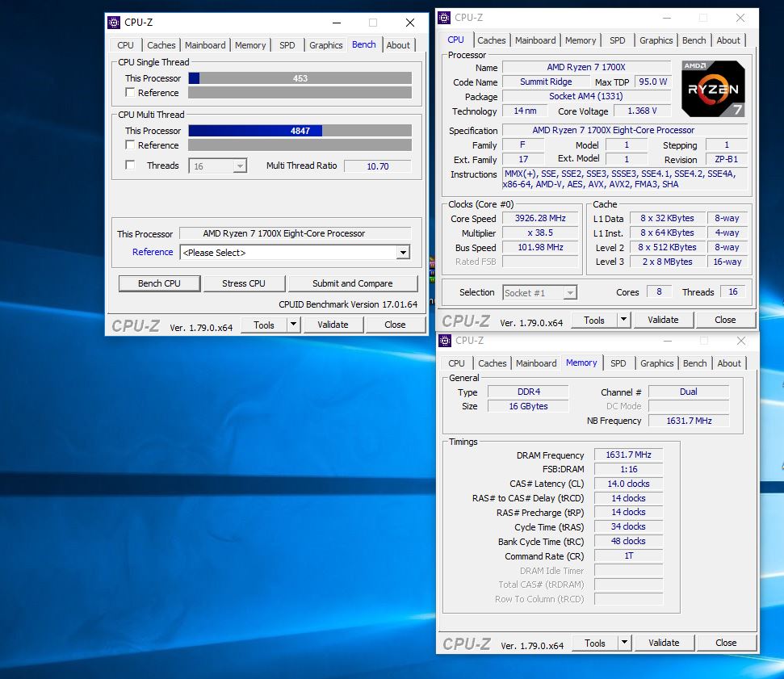The height and width of the screenshot is (679, 784).
Task: Select the Graphics tab in Bench window
Action: [326, 45]
